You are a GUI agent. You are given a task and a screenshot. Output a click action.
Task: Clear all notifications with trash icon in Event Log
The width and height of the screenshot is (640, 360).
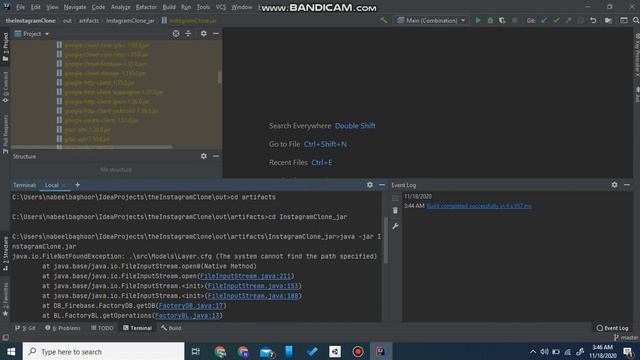pyautogui.click(x=395, y=211)
